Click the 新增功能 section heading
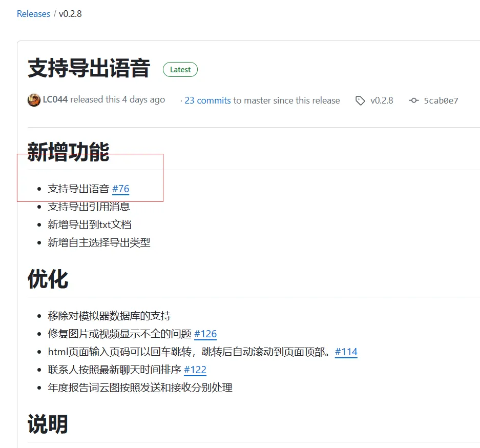Screen dimensions: 480x448 tap(68, 152)
